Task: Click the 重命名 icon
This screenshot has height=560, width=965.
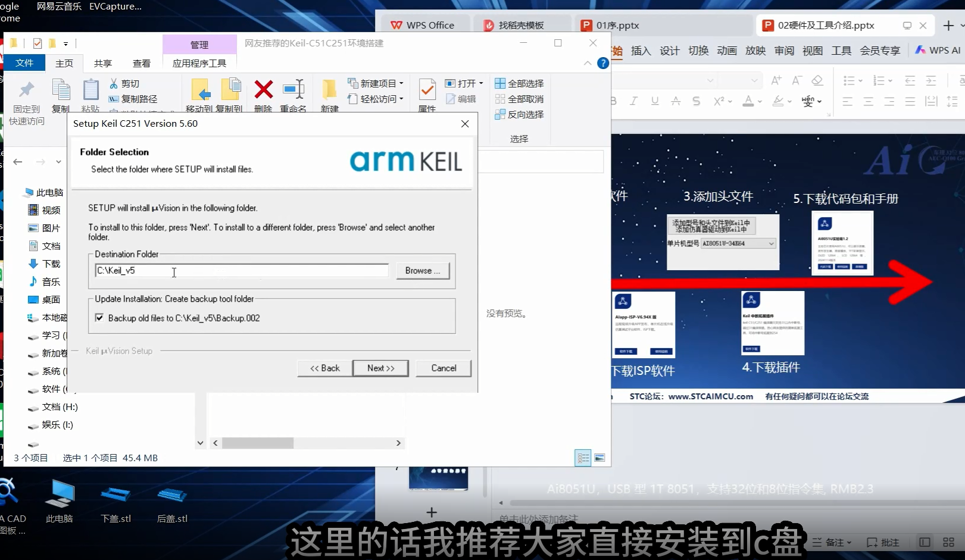Action: pyautogui.click(x=293, y=90)
